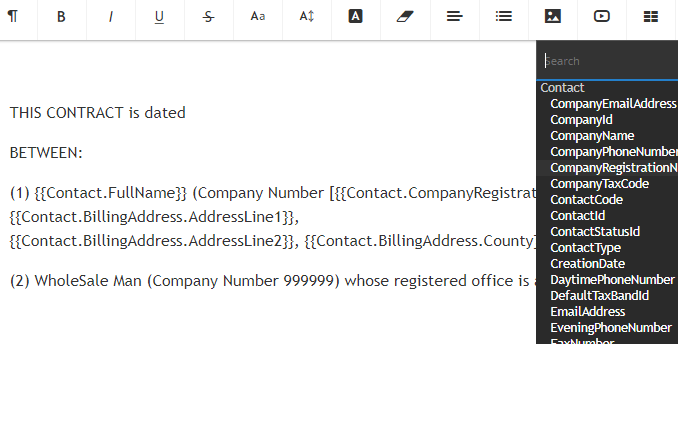Choose CompanyTaxCode from the list
Screen dimensions: 678x422
599,184
